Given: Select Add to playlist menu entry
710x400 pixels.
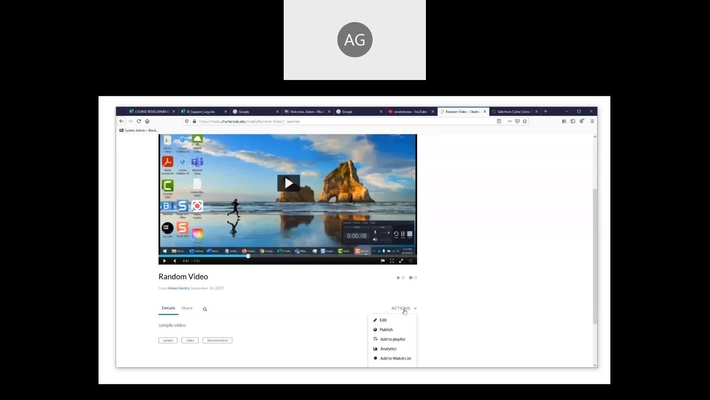Looking at the screenshot, I should tap(392, 339).
